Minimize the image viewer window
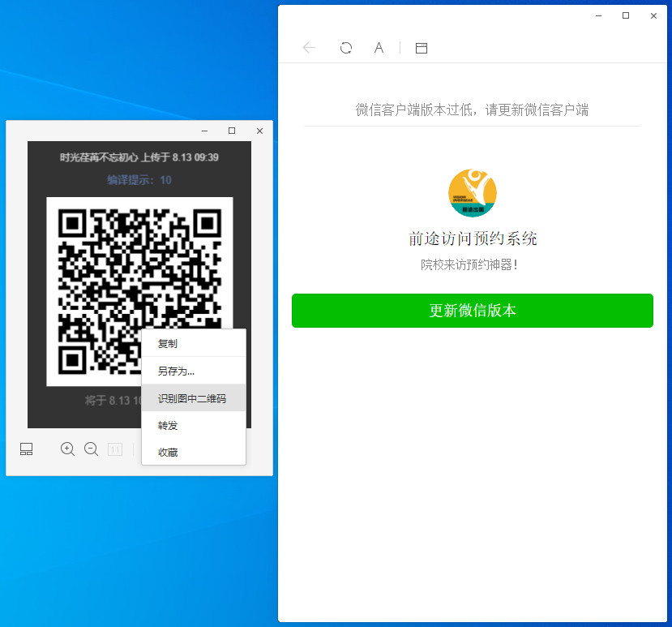Image resolution: width=672 pixels, height=627 pixels. [205, 131]
